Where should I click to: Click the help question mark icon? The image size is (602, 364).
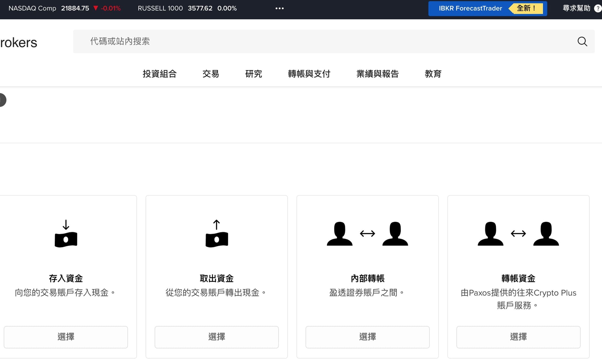(x=598, y=8)
